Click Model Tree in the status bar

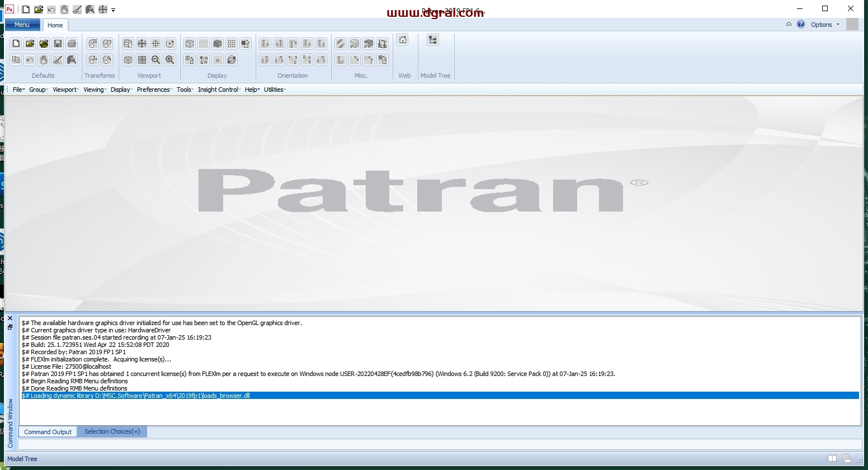pyautogui.click(x=22, y=459)
